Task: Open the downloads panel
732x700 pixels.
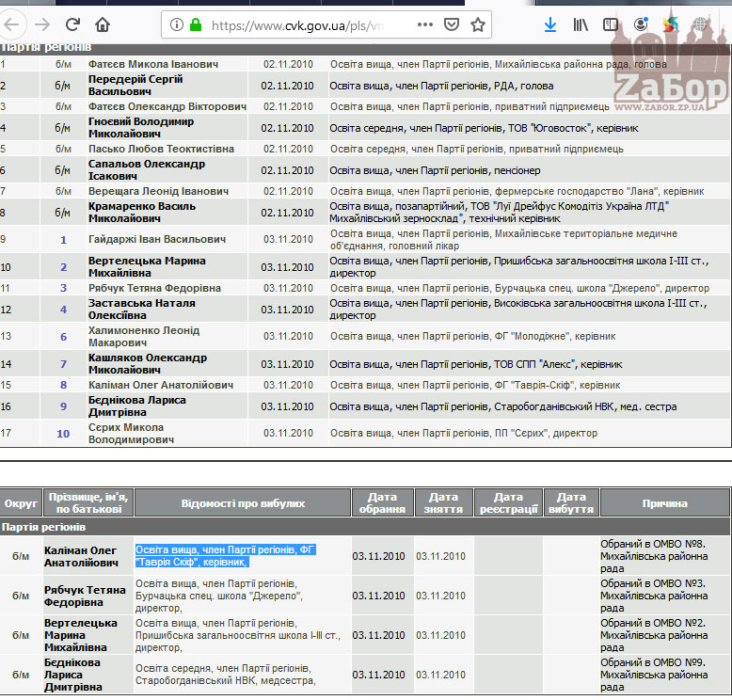Action: 550,24
